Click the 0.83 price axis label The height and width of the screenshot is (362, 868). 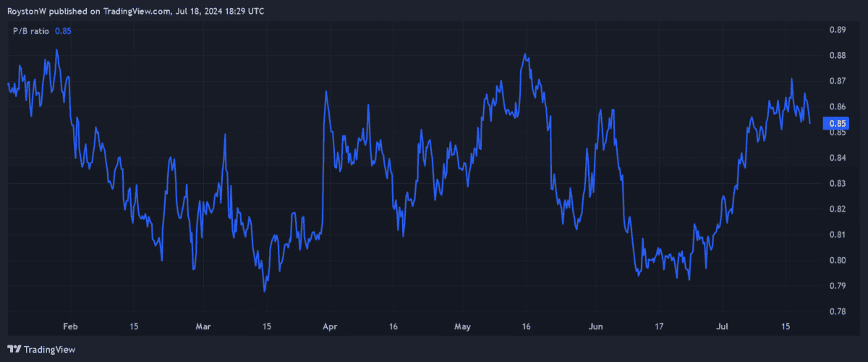[837, 184]
